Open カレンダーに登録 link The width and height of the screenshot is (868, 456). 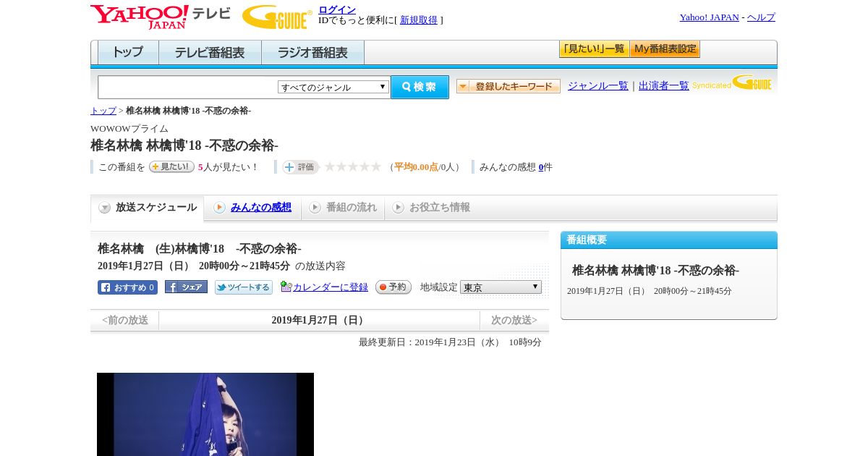pyautogui.click(x=331, y=287)
